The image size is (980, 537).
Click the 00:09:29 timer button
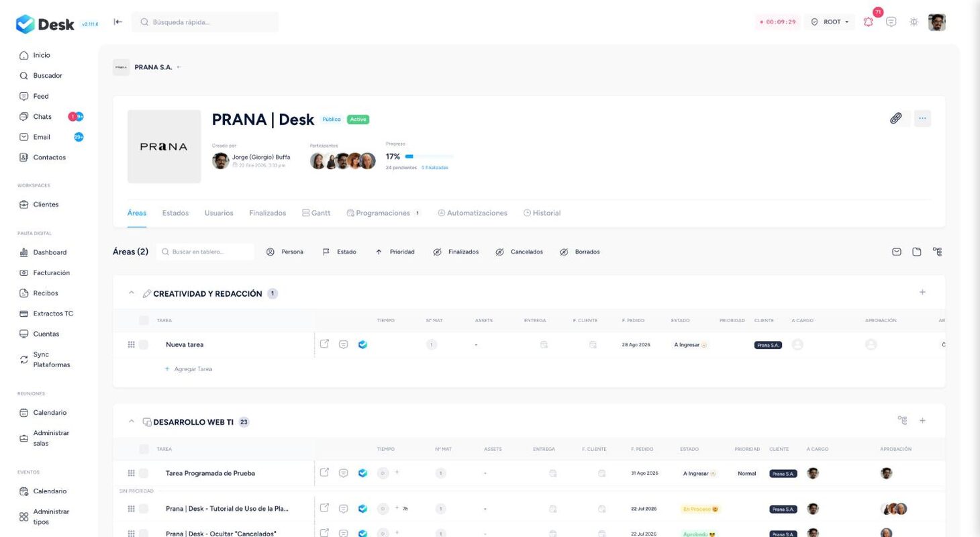click(x=778, y=22)
